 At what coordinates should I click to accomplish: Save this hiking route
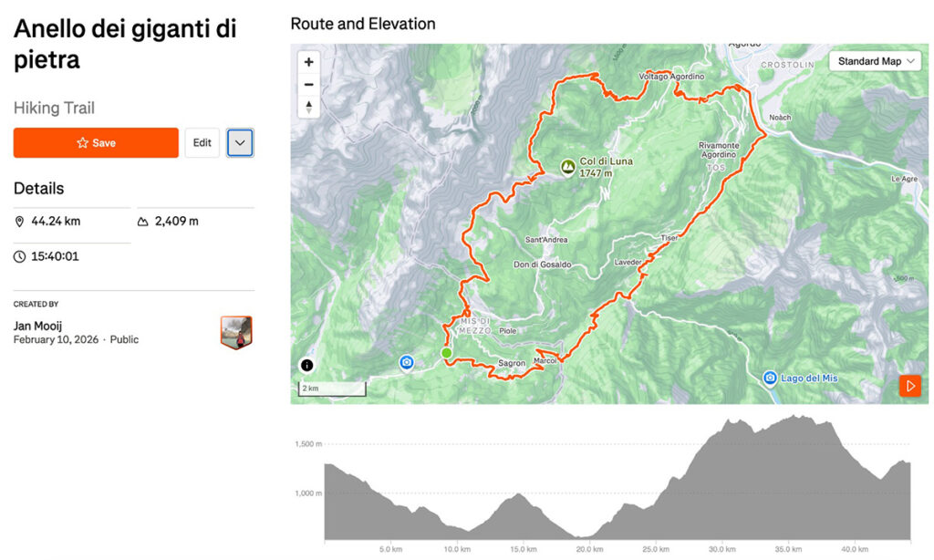point(96,143)
